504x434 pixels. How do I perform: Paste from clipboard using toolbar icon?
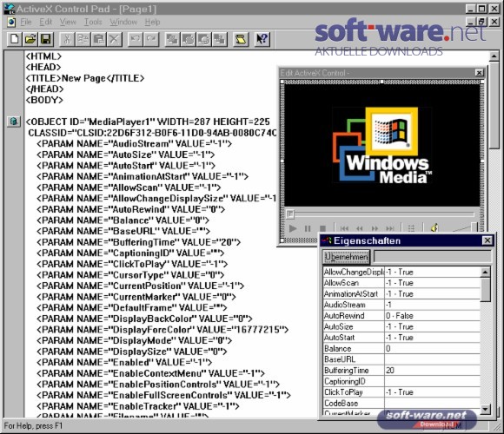98,39
